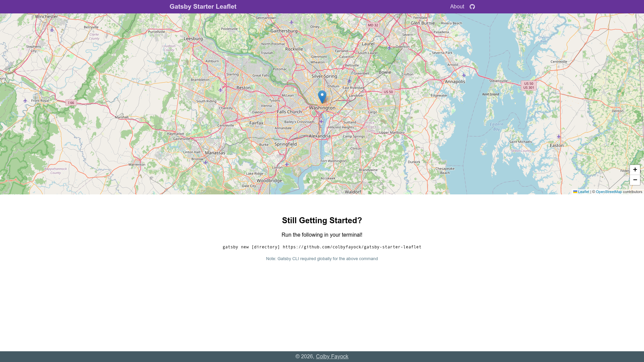The height and width of the screenshot is (362, 644).
Task: Click 'Run the following in your terminal!' text
Action: pos(322,235)
